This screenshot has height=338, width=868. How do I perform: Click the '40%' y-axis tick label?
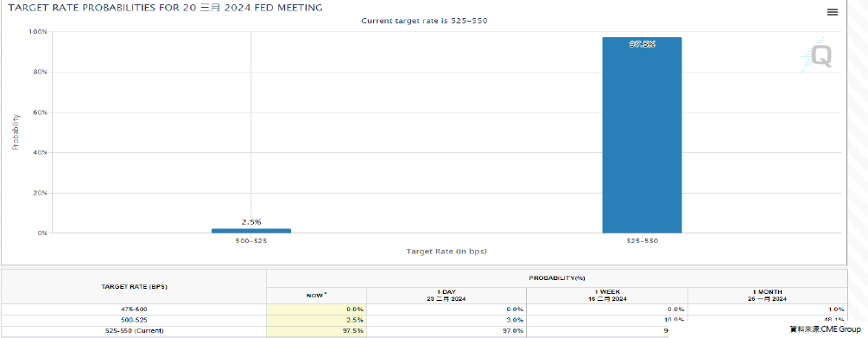pyautogui.click(x=40, y=152)
